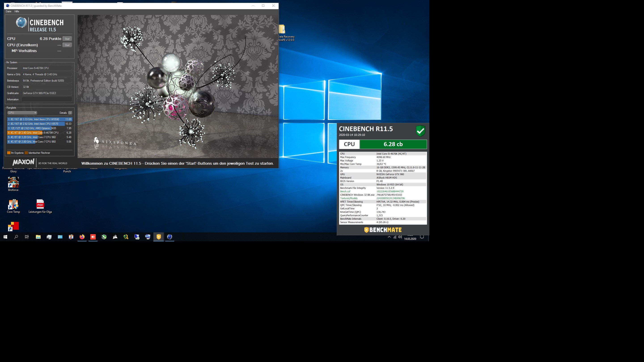Select ranking row AMD Opteron 2435
Viewport: 644px width, 362px height.
click(40, 128)
